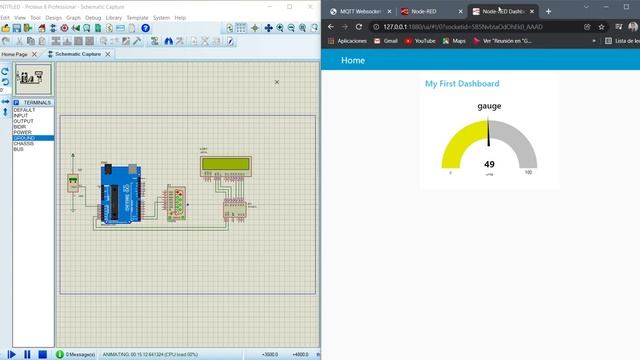Click the search binoculars icon

pos(168,41)
